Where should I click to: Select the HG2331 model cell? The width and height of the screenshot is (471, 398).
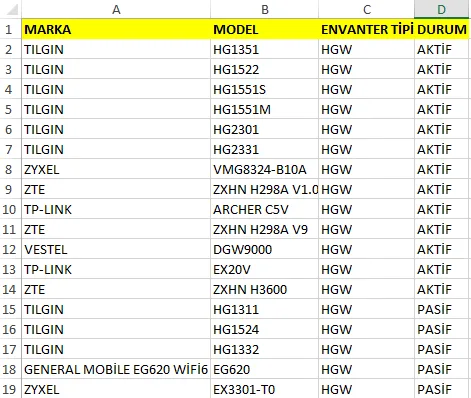coord(265,149)
